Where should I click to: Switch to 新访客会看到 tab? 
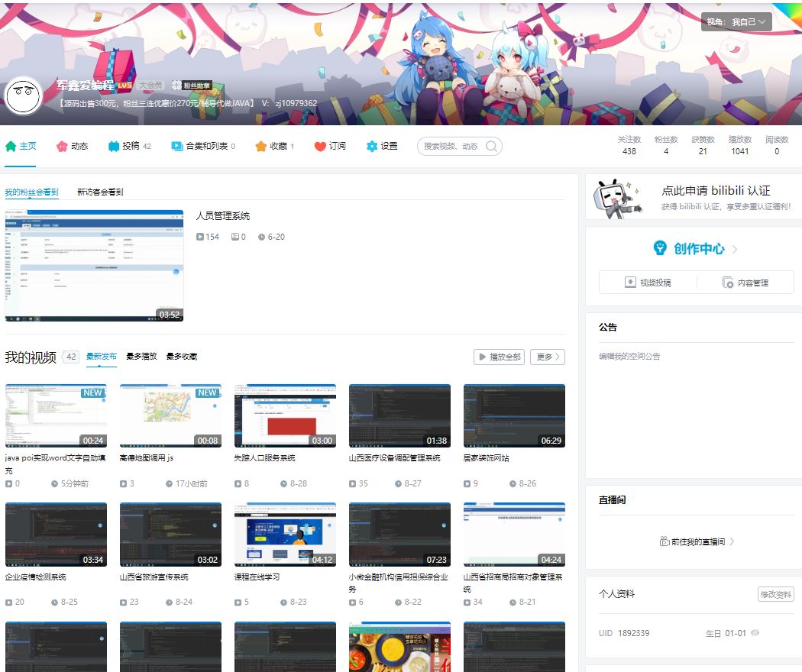(x=100, y=192)
